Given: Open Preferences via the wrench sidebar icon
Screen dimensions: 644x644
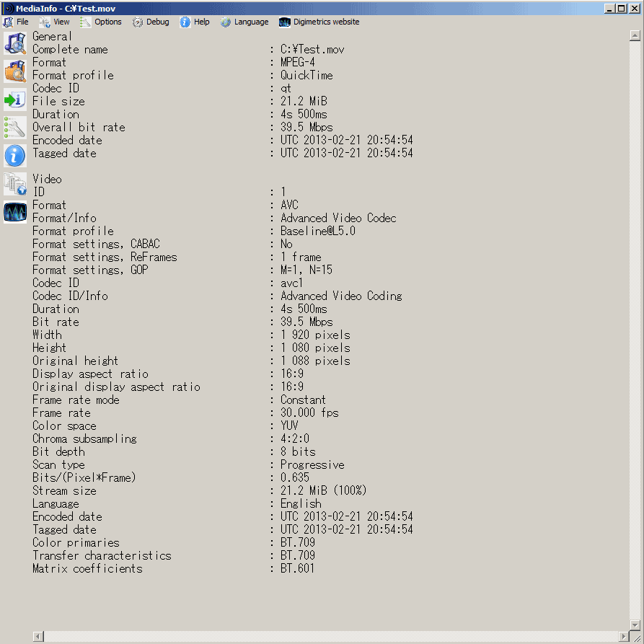Looking at the screenshot, I should [14, 127].
